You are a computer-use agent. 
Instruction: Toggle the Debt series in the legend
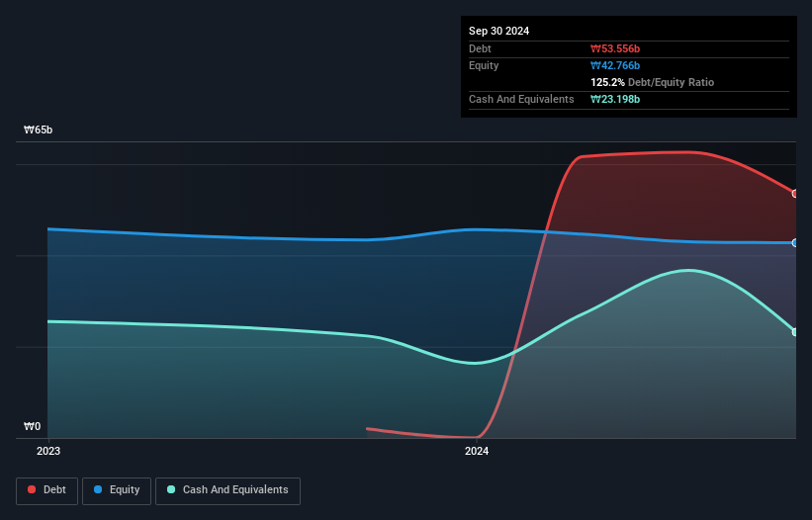pos(47,490)
